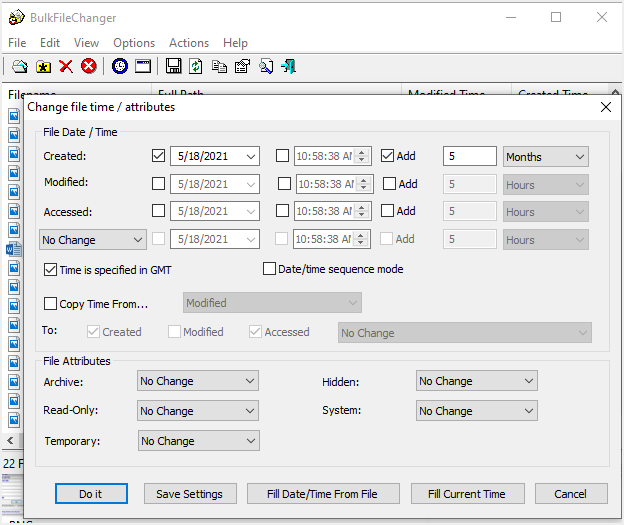
Task: Click the Do it button
Action: click(x=91, y=494)
